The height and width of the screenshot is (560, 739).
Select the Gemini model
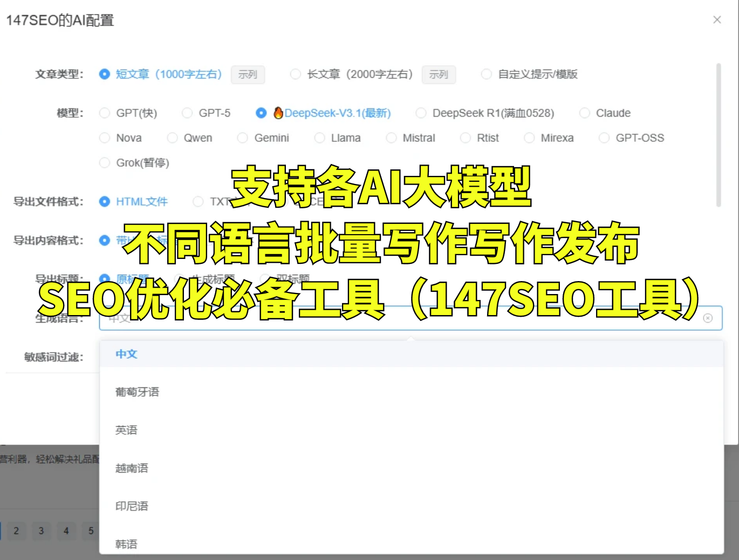(242, 138)
